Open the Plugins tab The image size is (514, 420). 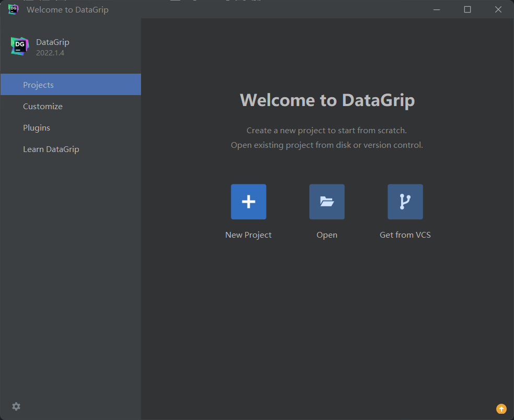pos(71,127)
